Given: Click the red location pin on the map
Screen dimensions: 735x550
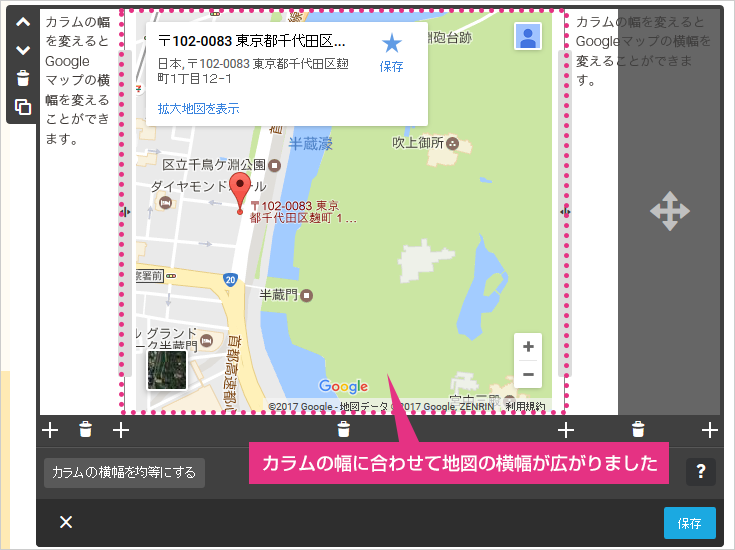Looking at the screenshot, I should [x=240, y=193].
